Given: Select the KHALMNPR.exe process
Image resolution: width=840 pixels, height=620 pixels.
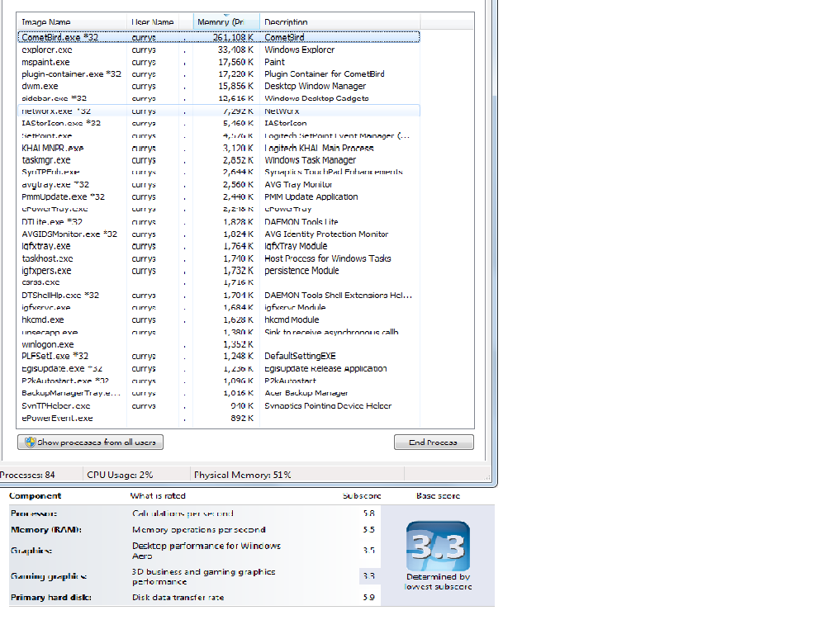Looking at the screenshot, I should [x=219, y=148].
